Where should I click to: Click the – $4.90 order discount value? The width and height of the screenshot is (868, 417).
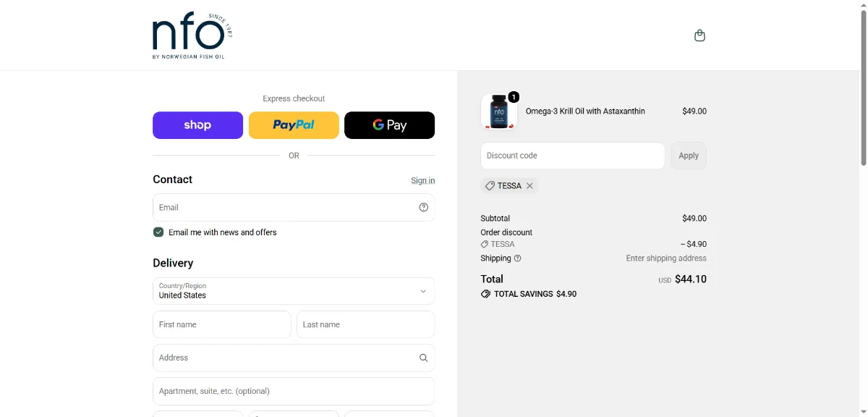pos(694,245)
